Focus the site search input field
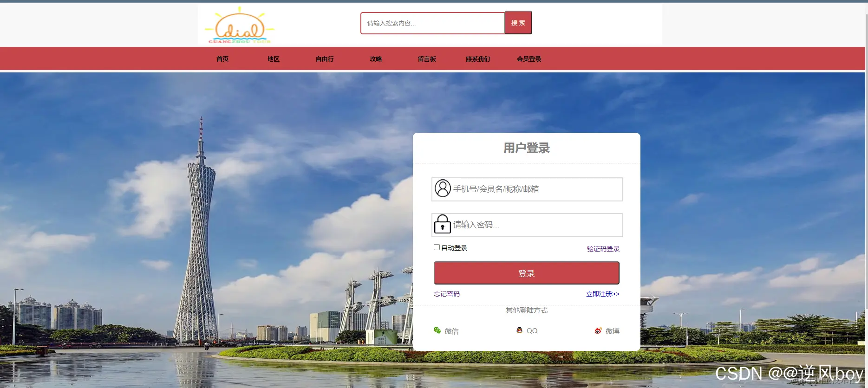This screenshot has height=388, width=868. coord(432,23)
